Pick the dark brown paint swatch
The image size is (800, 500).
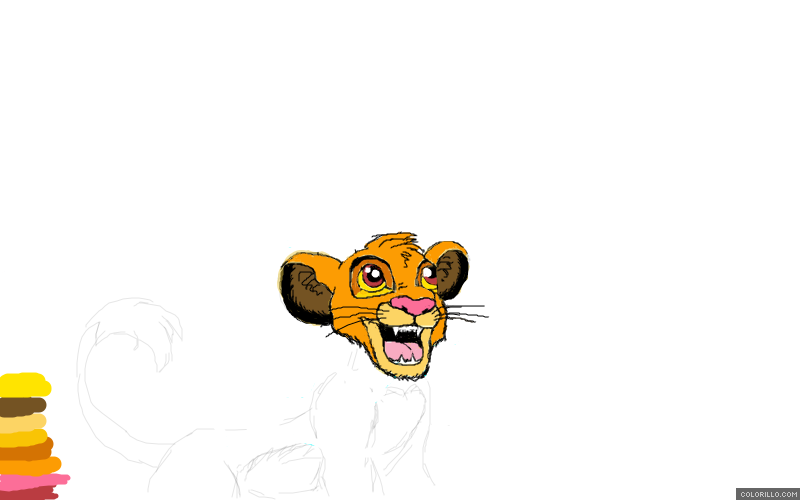[22, 406]
